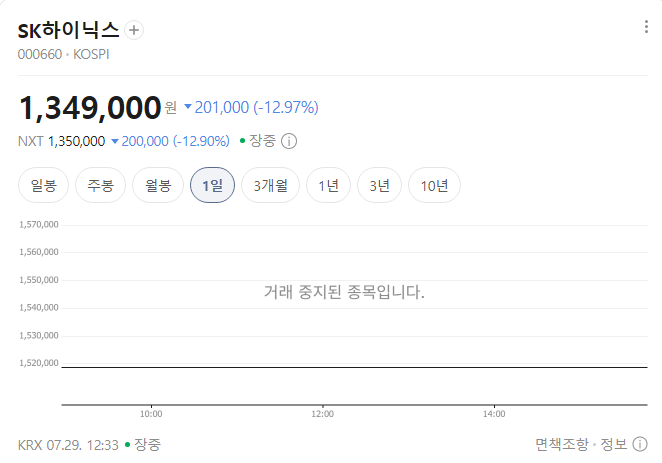
Task: Add SK하이닉스 to watchlist with plus icon
Action: pos(134,30)
